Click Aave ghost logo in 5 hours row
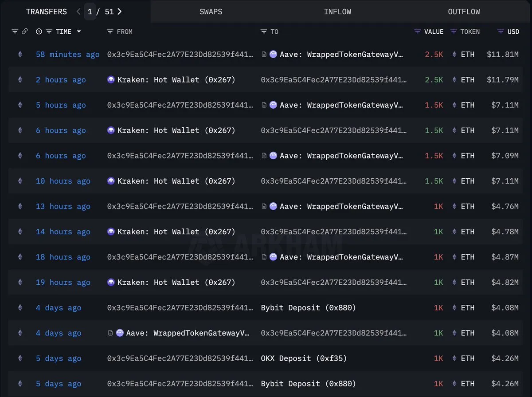The image size is (532, 397). (x=273, y=105)
